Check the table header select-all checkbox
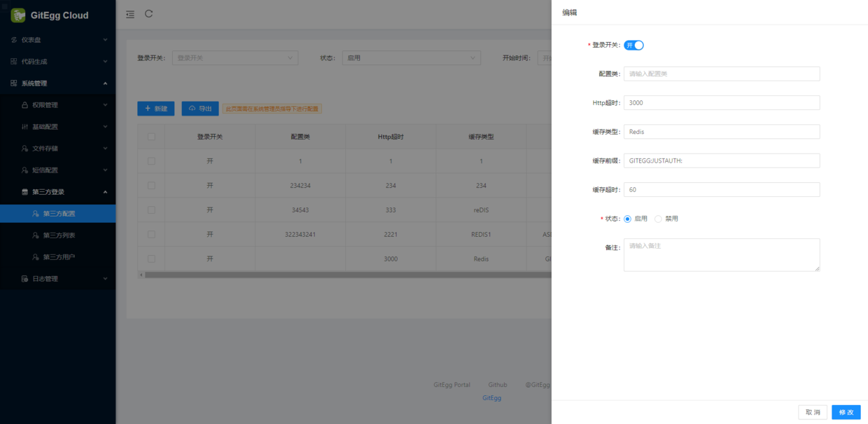 [151, 137]
